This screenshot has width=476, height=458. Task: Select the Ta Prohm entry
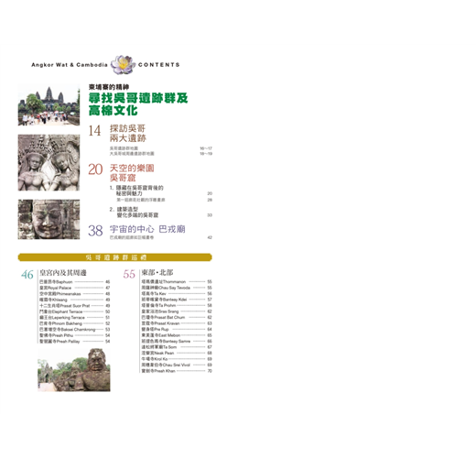click(x=177, y=305)
